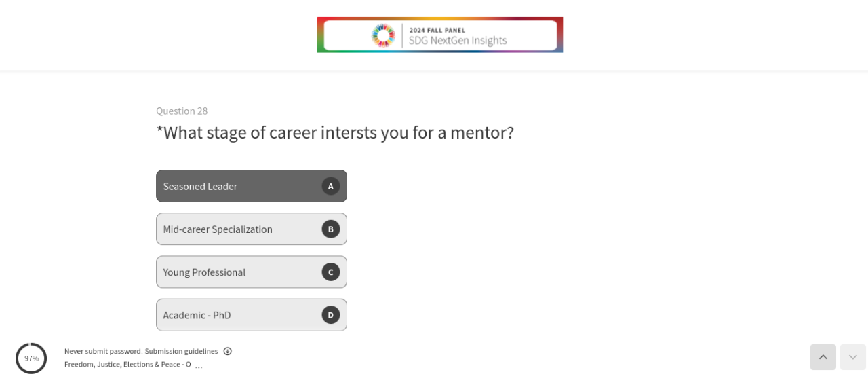Click the C key badge icon
Viewport: 868px width, 387px height.
point(330,272)
